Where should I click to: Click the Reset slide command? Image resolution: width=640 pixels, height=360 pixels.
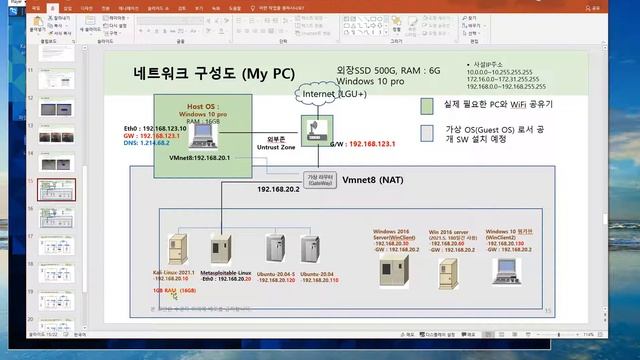[115, 26]
